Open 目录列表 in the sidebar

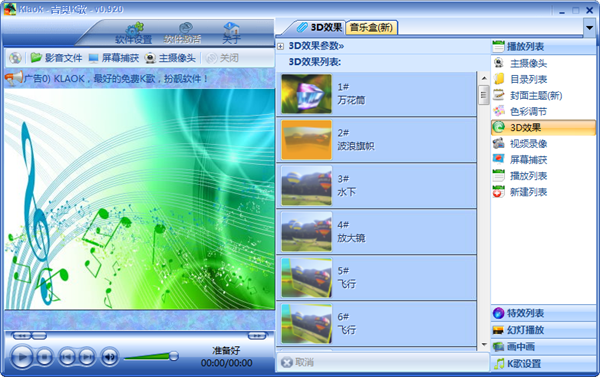coord(543,79)
